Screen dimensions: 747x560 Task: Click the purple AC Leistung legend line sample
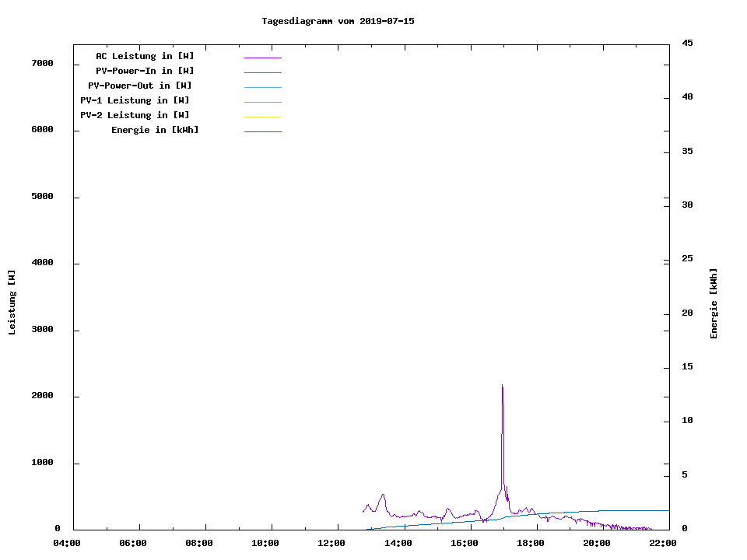(x=262, y=58)
